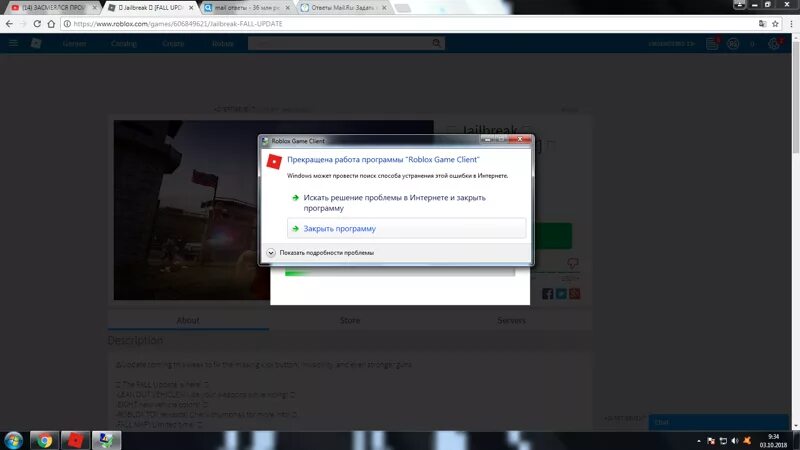The width and height of the screenshot is (800, 450).
Task: Click Chrome's forward navigation arrow
Action: 23,23
